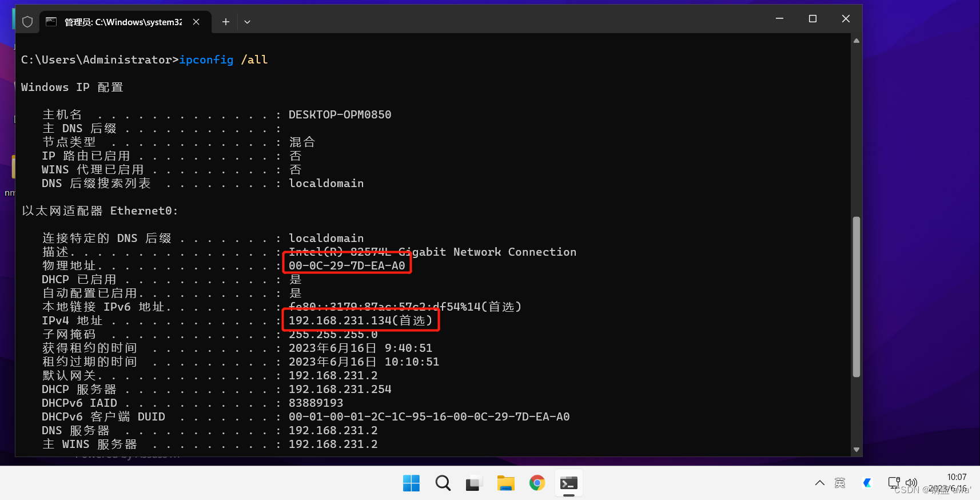Click the lease expiry time 10:10:51
The image size is (980, 500).
click(412, 362)
